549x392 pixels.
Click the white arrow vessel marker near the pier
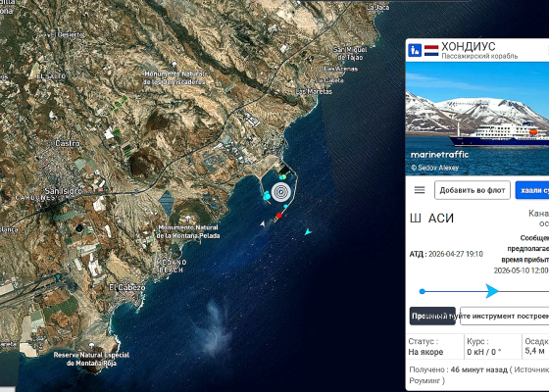263,223
